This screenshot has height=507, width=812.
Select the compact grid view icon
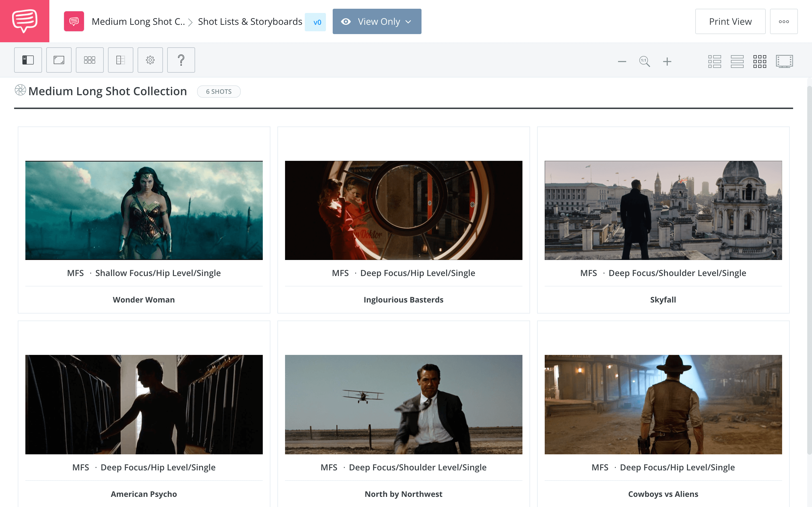760,60
